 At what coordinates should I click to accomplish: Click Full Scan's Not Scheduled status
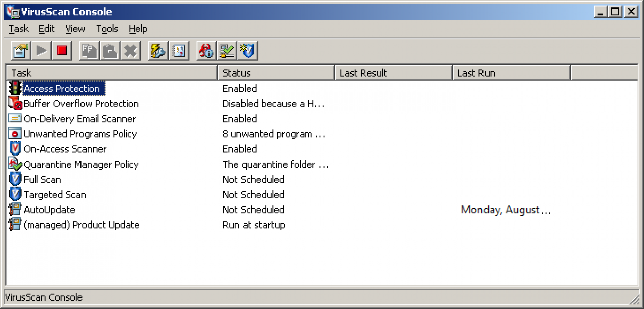pyautogui.click(x=254, y=179)
